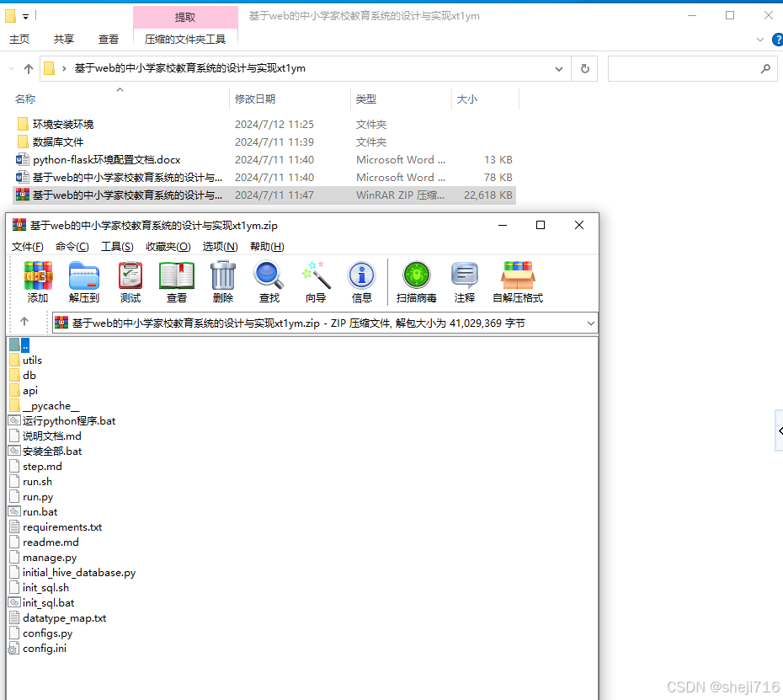Click the Test (测试) archive icon
The image size is (783, 700).
click(x=130, y=275)
